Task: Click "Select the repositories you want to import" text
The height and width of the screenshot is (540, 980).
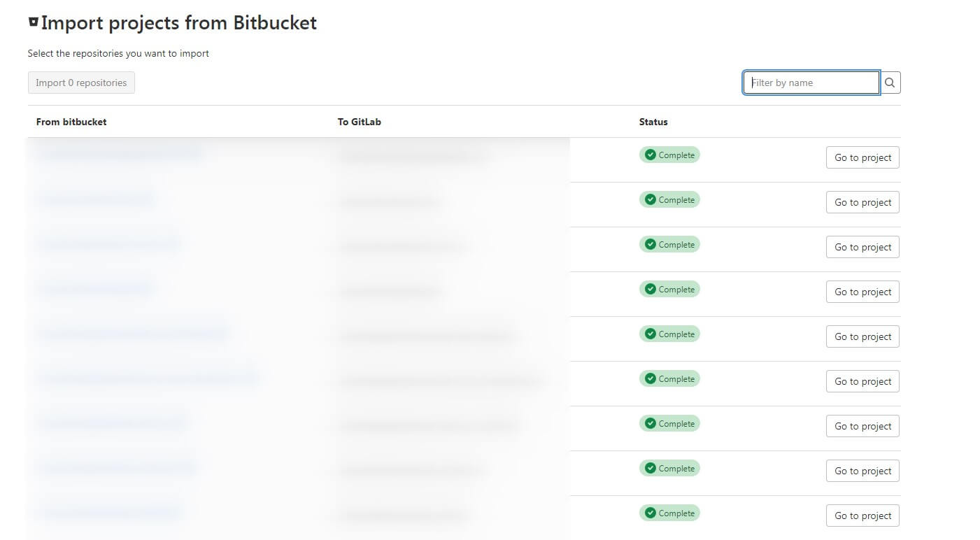Action: 118,53
